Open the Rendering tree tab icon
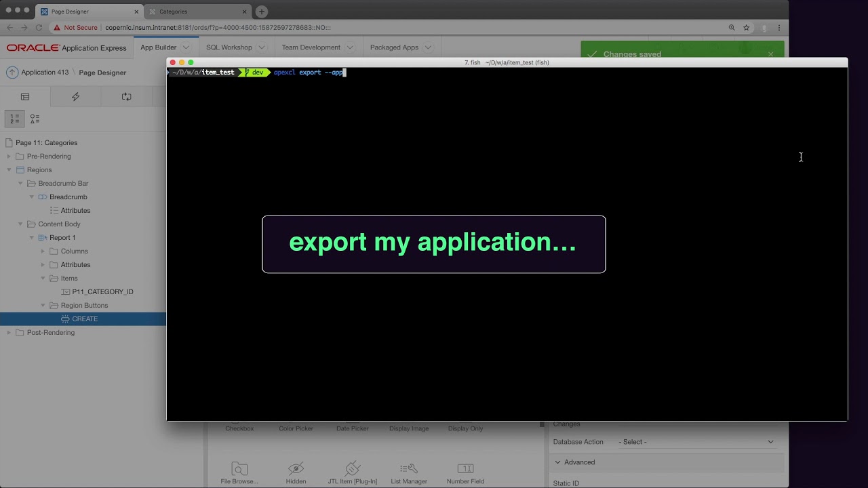Viewport: 868px width, 488px height. coord(25,97)
